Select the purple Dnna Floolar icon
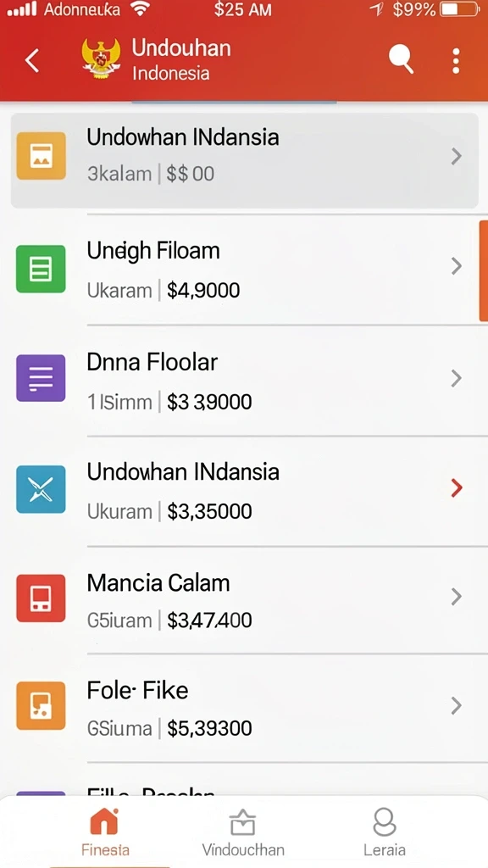The image size is (488, 868). click(41, 378)
